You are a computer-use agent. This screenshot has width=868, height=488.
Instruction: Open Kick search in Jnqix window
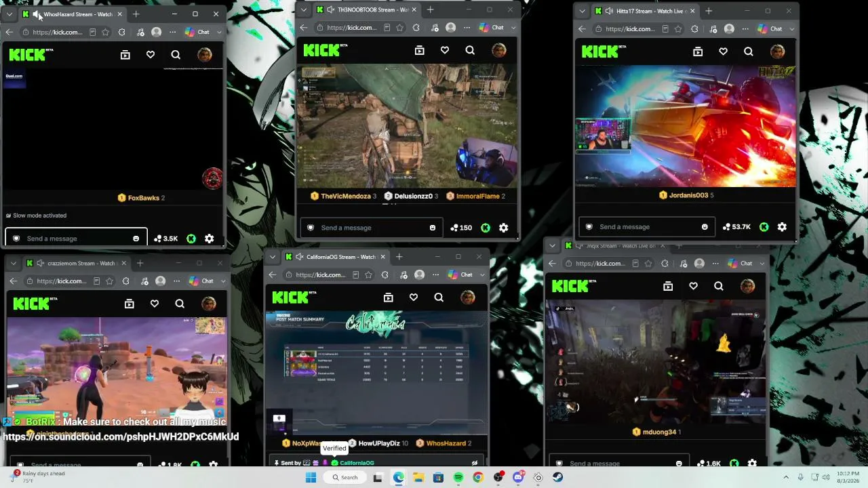719,286
